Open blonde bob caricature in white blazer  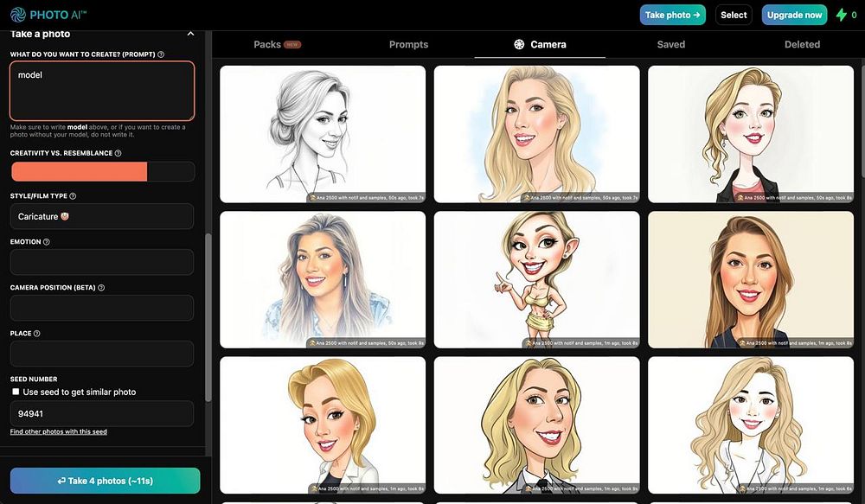323,425
